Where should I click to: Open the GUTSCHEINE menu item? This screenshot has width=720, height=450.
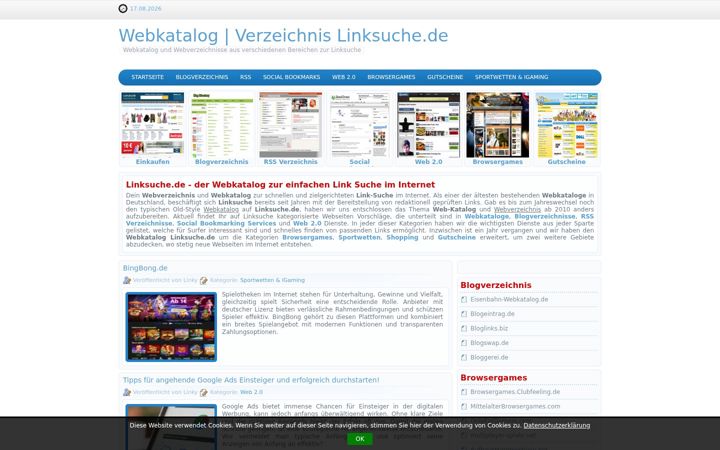click(x=445, y=77)
